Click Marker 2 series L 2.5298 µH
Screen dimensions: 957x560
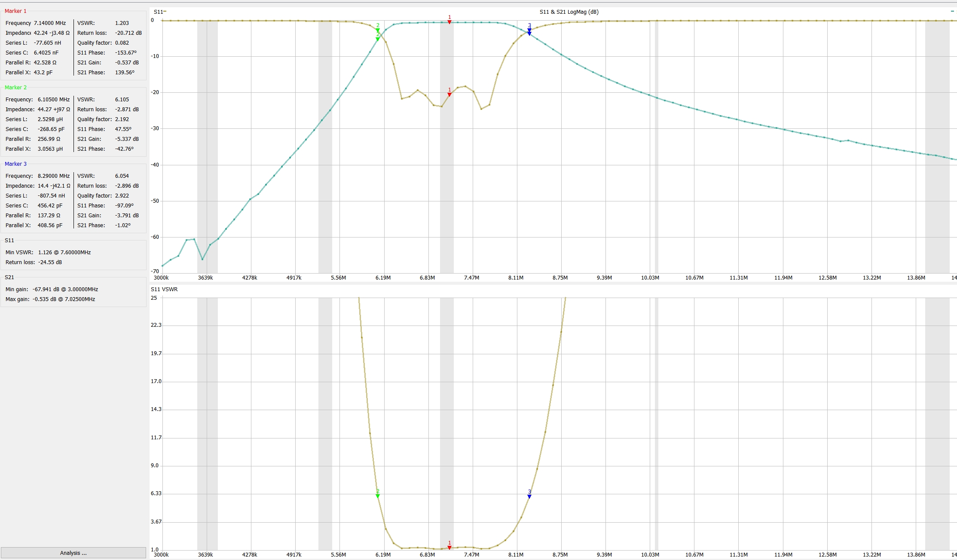(x=50, y=119)
